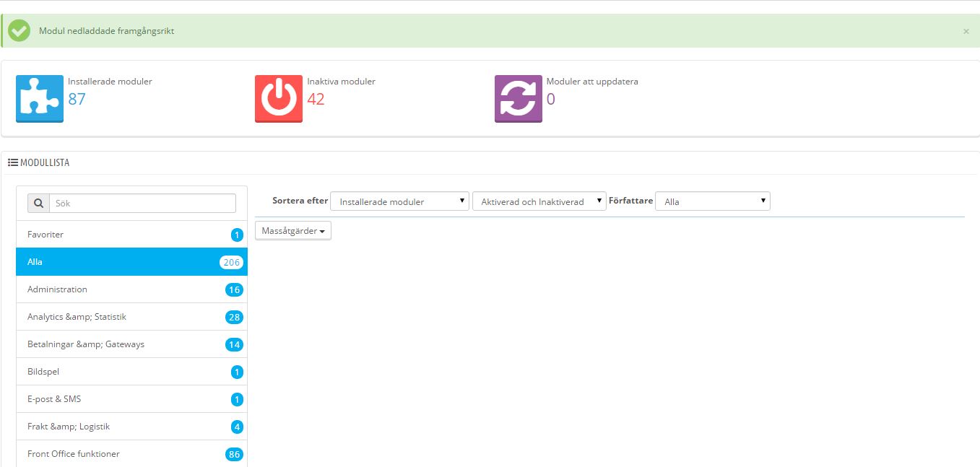The width and height of the screenshot is (980, 467).
Task: Click the modules to update count 0
Action: pyautogui.click(x=551, y=100)
